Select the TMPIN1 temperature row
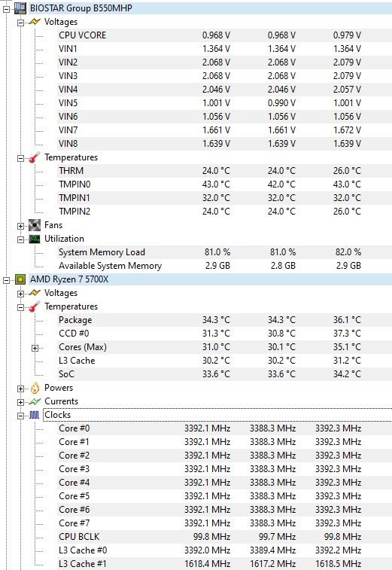 tap(224, 198)
